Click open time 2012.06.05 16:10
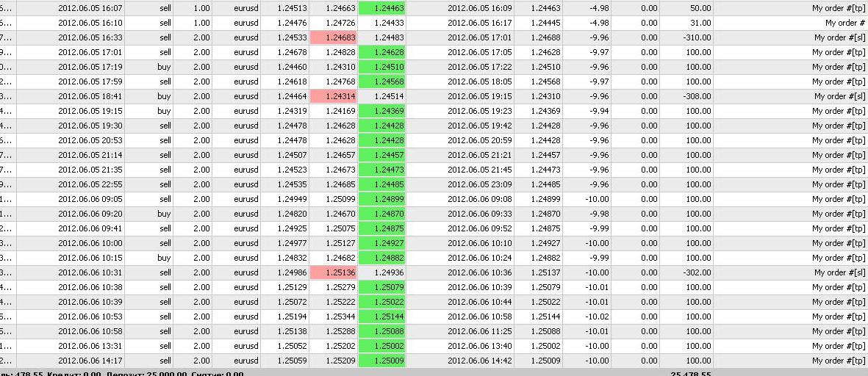The width and height of the screenshot is (868, 376). tap(90, 23)
